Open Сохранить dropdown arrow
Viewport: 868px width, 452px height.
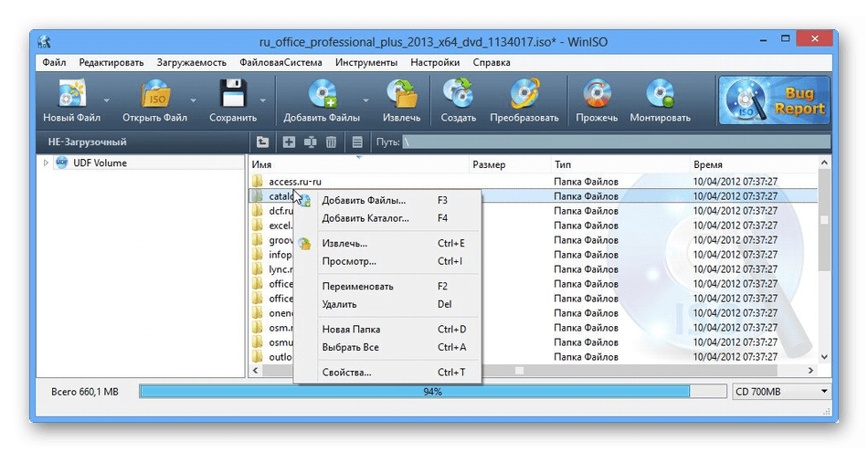[263, 100]
